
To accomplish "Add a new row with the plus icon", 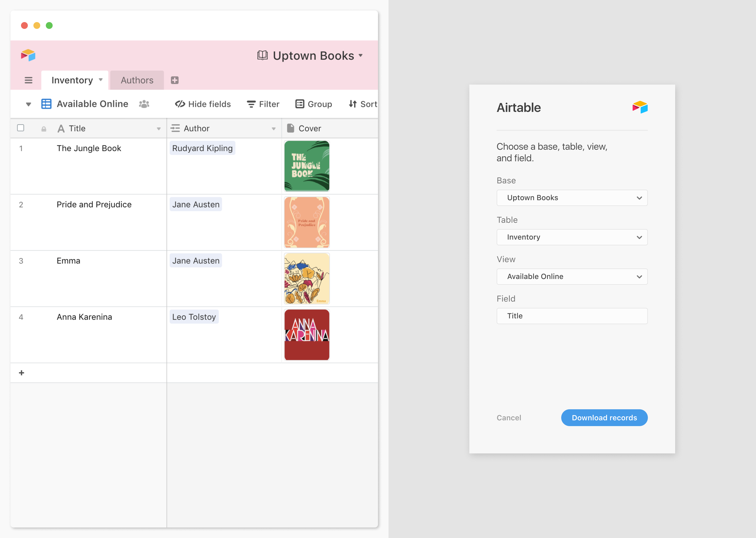I will (x=22, y=373).
